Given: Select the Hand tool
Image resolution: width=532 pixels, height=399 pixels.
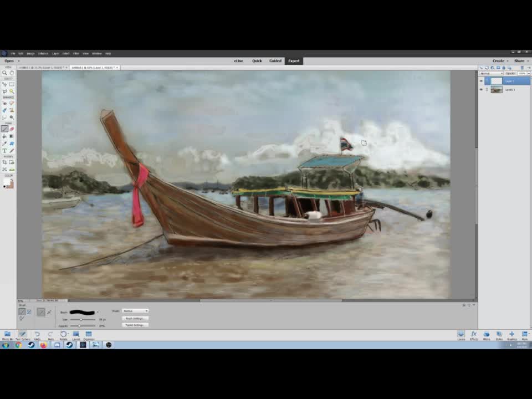Looking at the screenshot, I should (12, 73).
